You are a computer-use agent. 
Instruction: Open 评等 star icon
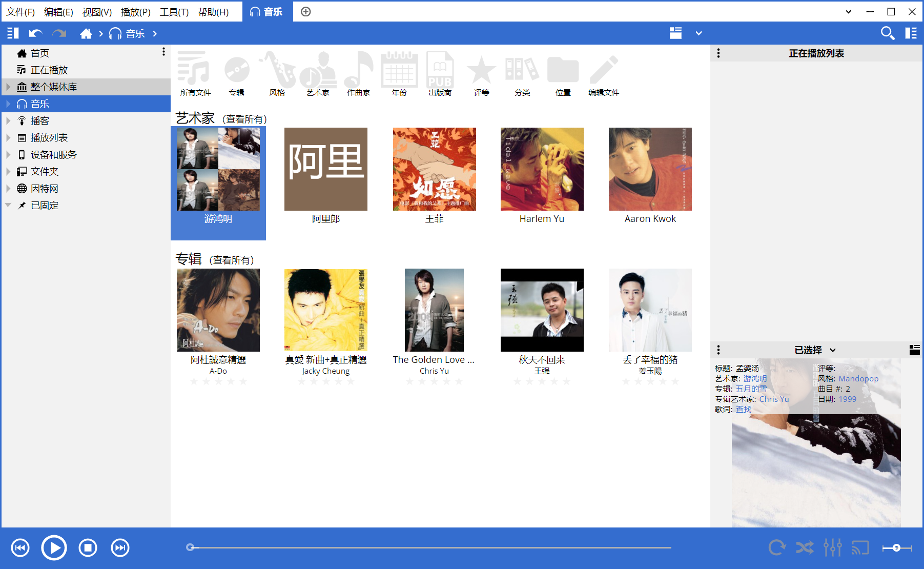481,73
